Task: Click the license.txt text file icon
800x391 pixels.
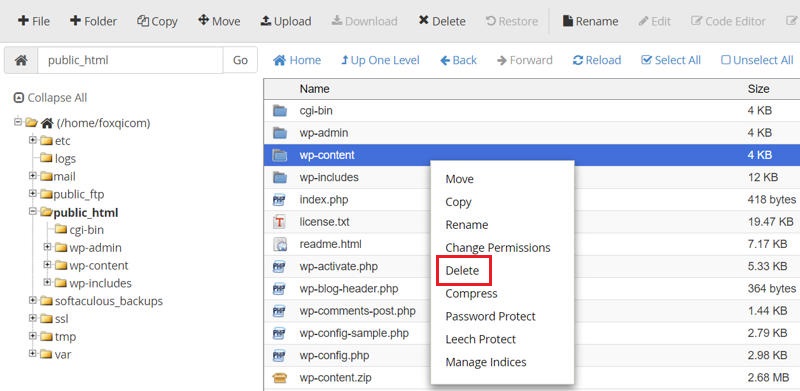Action: click(280, 222)
